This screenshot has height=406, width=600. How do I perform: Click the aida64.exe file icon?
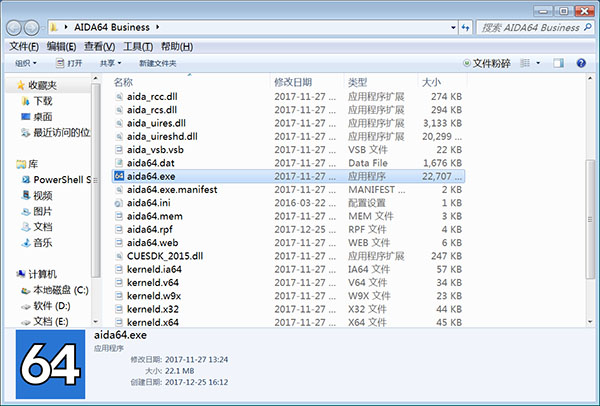(119, 176)
